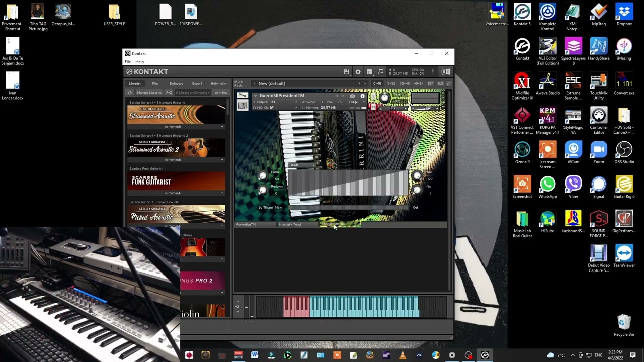Select the 17-32 rack page button

pyautogui.click(x=390, y=83)
